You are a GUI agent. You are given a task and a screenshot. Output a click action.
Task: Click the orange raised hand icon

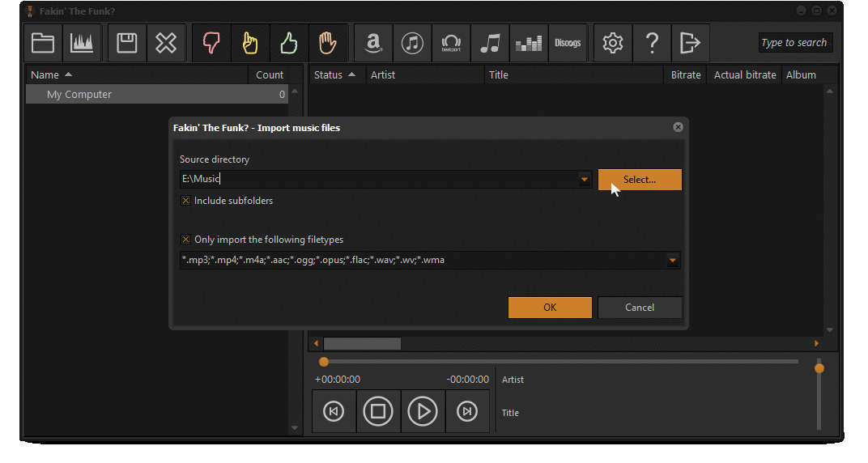tap(327, 43)
